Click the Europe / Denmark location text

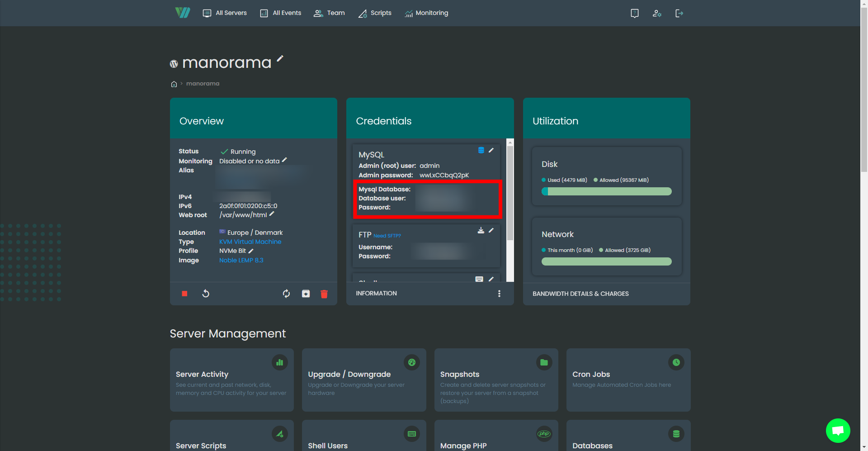tap(255, 233)
